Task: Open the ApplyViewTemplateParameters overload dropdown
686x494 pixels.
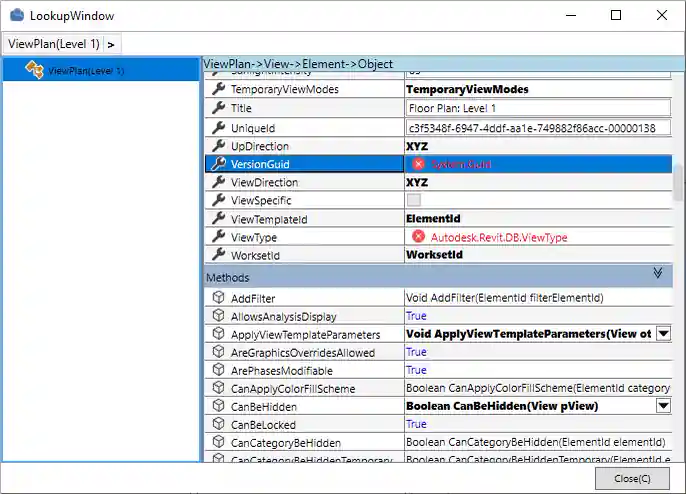Action: pyautogui.click(x=662, y=334)
